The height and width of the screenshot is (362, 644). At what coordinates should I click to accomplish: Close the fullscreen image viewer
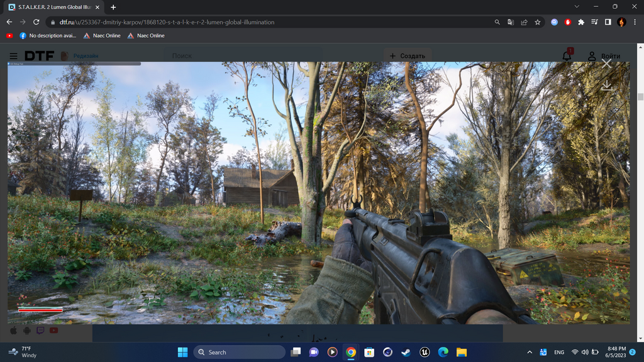click(x=607, y=63)
